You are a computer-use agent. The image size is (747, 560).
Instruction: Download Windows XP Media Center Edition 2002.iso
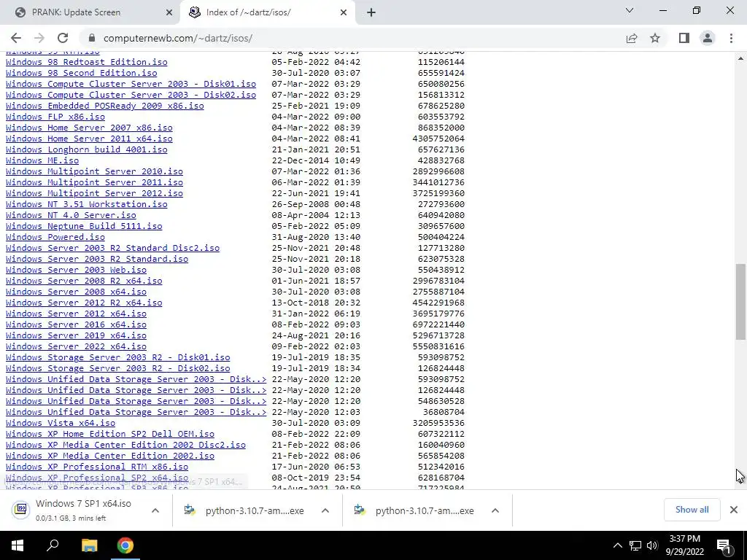(x=109, y=456)
